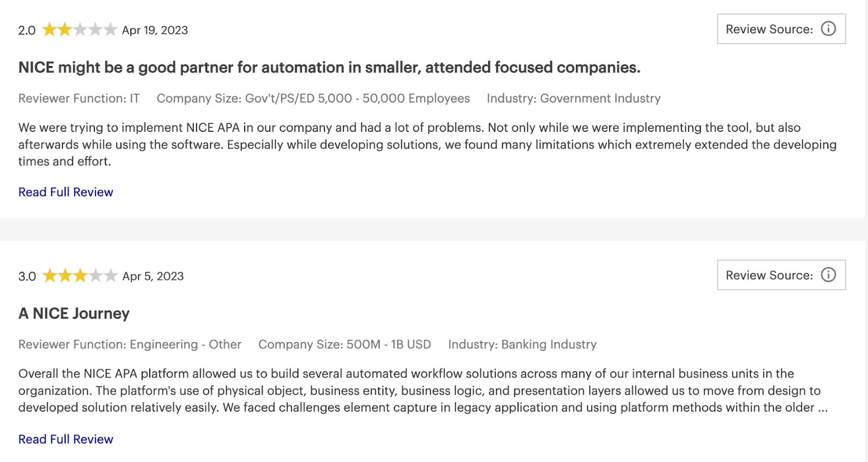Click the 2.0 star rating icons
This screenshot has width=868, height=462.
coord(80,29)
